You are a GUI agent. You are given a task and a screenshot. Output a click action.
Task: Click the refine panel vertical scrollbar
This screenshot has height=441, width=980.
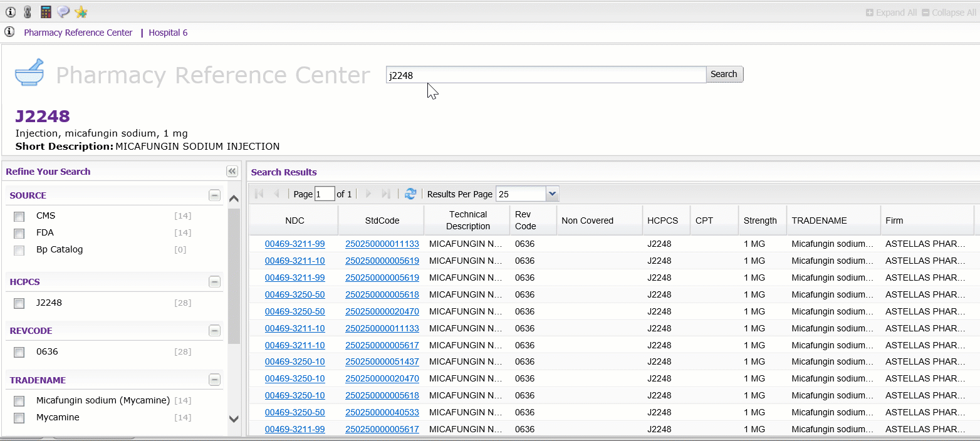(x=234, y=276)
